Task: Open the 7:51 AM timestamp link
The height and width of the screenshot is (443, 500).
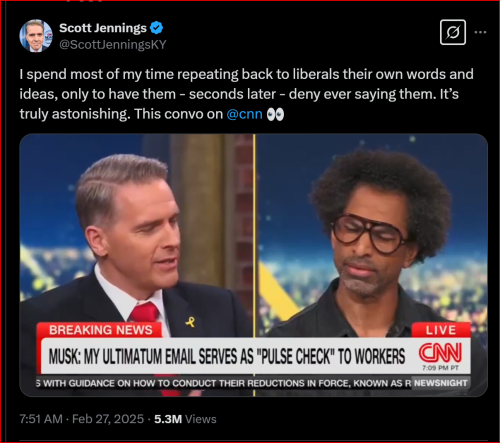Action: (41, 419)
